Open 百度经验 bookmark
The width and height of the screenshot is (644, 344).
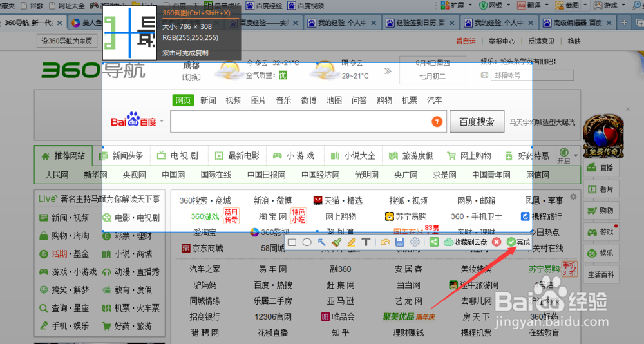point(264,6)
